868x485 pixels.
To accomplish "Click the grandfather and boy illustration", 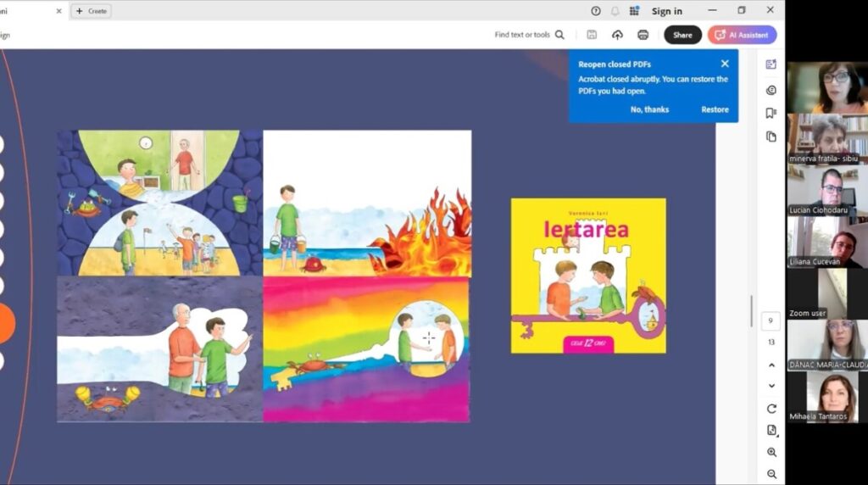I will [159, 349].
